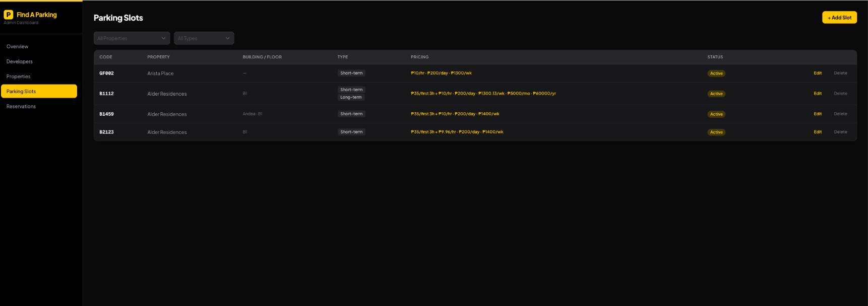The width and height of the screenshot is (868, 306).
Task: Click Arista Place property cell
Action: coord(160,73)
